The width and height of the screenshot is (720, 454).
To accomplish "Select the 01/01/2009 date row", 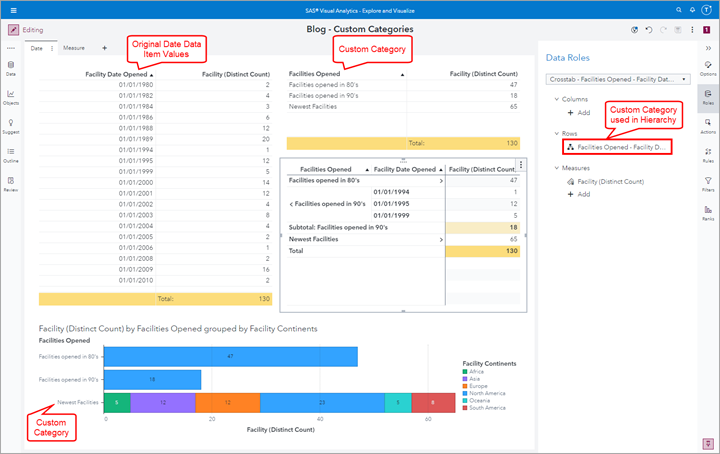I will pos(155,269).
